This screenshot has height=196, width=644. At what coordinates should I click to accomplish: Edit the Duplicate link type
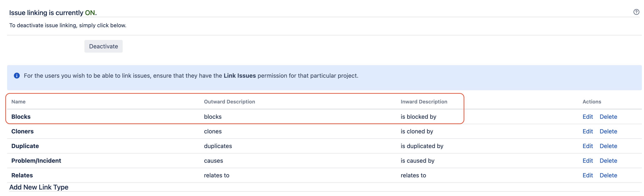588,146
